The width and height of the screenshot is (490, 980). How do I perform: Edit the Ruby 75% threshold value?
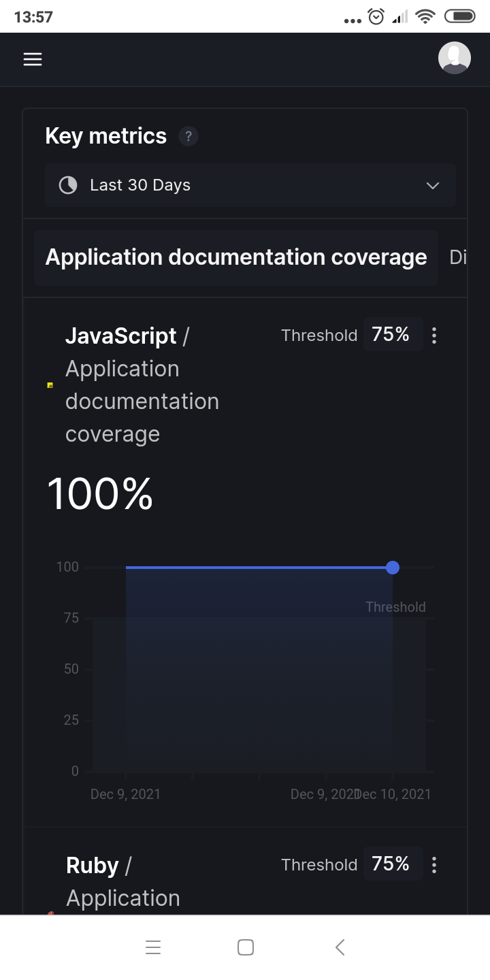pos(391,864)
